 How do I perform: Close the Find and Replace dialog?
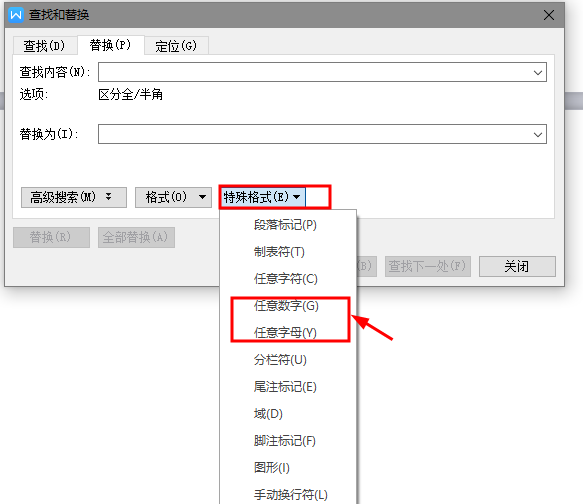pyautogui.click(x=548, y=15)
